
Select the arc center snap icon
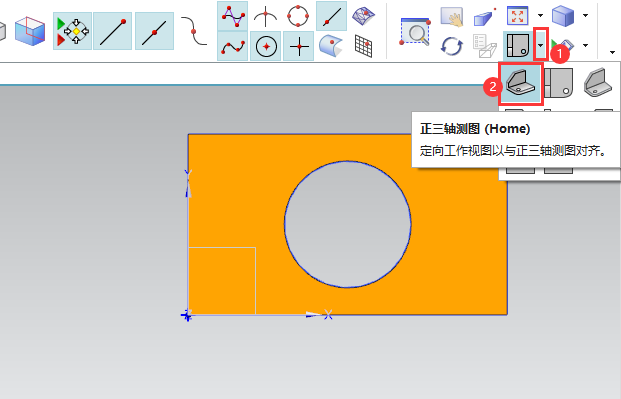click(265, 46)
